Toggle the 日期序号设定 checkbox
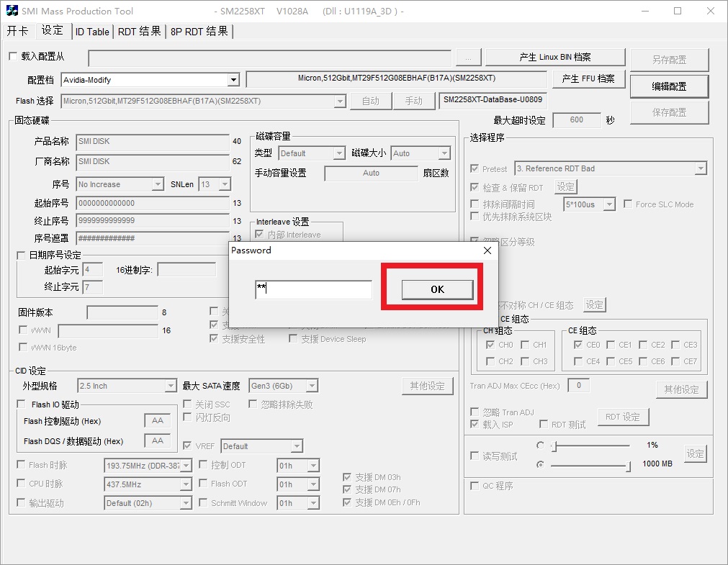The image size is (728, 565). point(21,256)
